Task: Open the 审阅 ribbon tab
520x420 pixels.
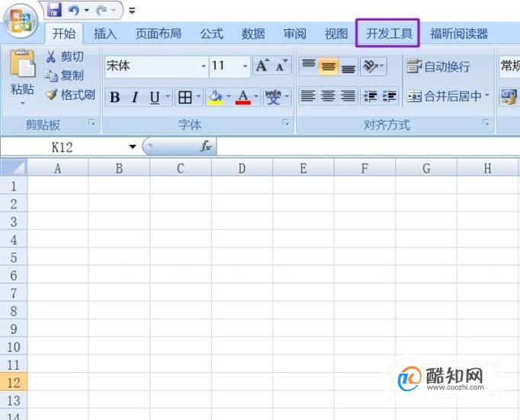Action: pos(294,34)
